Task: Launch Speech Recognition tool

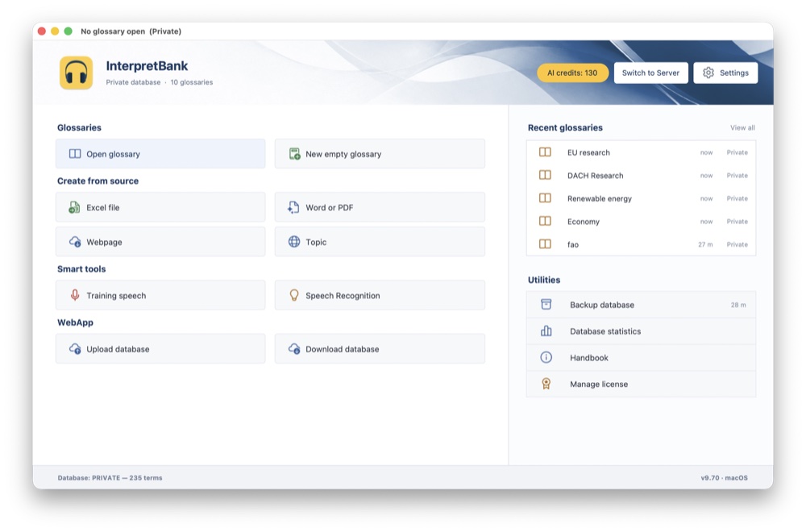Action: pyautogui.click(x=380, y=295)
